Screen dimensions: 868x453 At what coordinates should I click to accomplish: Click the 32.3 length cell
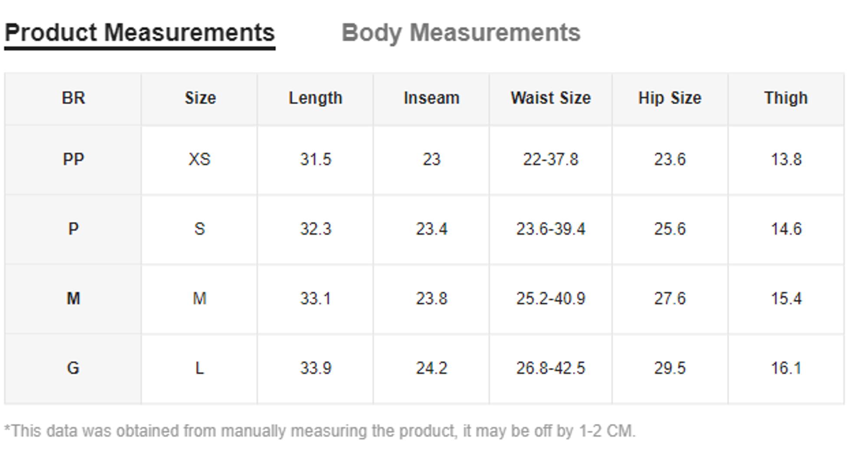click(x=316, y=229)
